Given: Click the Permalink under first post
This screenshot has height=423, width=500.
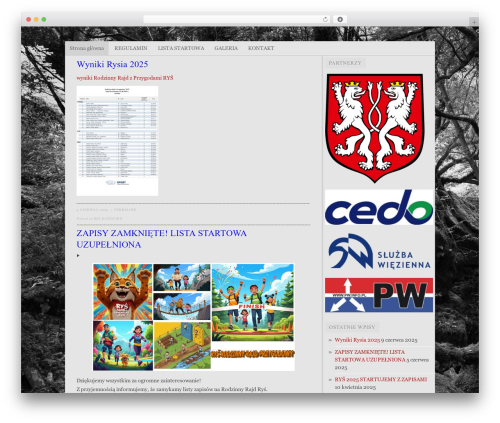Looking at the screenshot, I should (x=125, y=210).
